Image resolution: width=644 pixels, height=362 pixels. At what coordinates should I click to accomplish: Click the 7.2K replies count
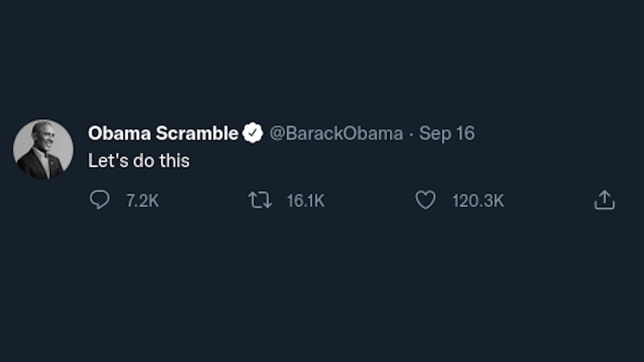coord(142,201)
